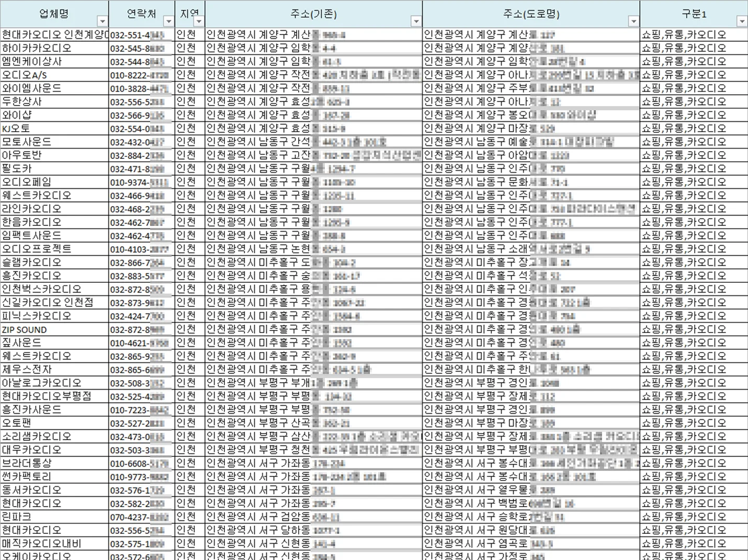Select the cell 한음카오디오
The image size is (748, 560).
coord(54,222)
